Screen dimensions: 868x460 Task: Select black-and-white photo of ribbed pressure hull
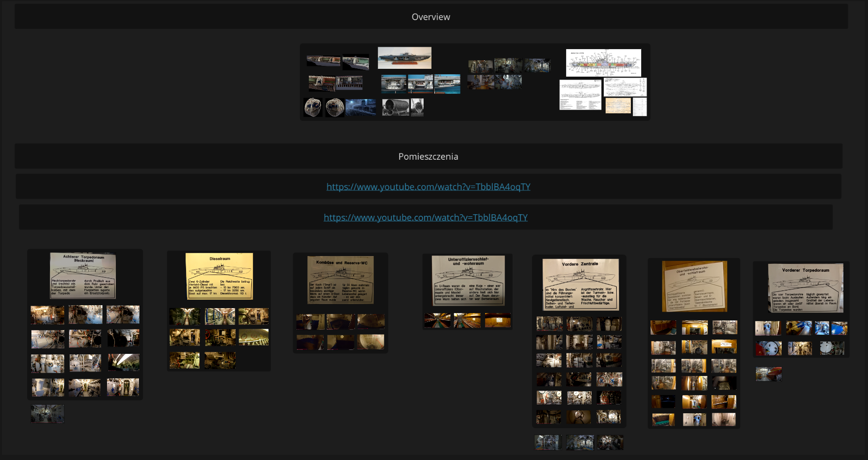point(396,107)
